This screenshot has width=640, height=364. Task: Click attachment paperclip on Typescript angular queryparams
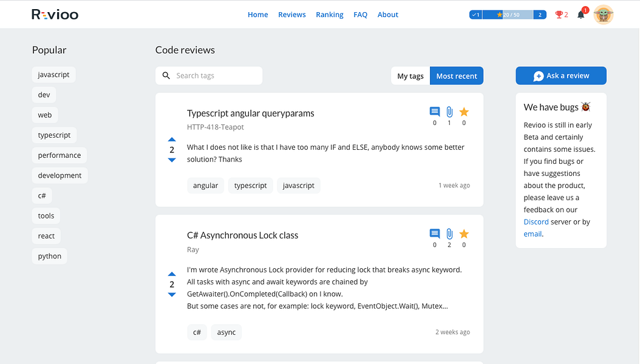[449, 112]
